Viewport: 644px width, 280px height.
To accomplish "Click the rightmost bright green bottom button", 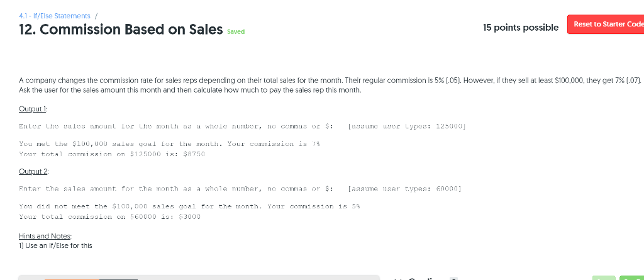I will [631, 277].
